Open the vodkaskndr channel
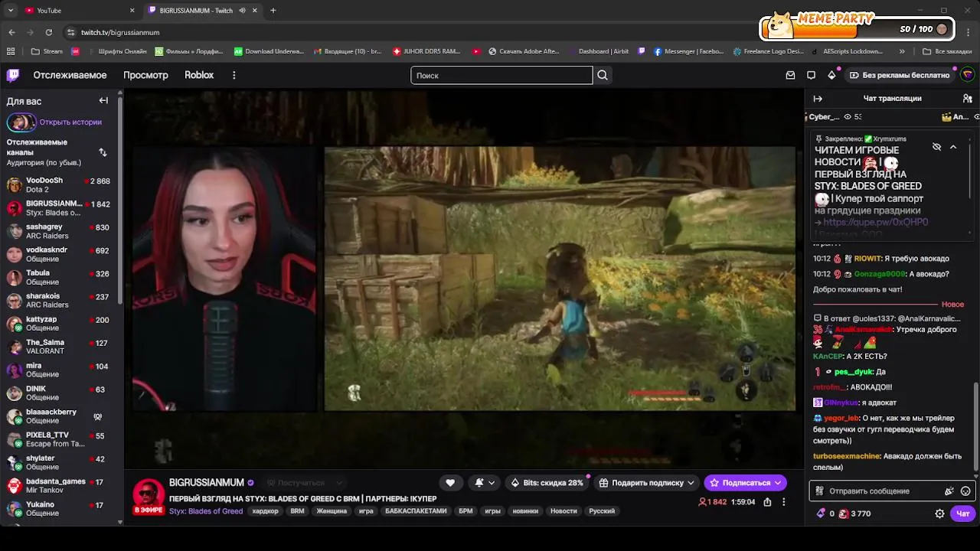Viewport: 980px width, 551px height. pos(58,254)
